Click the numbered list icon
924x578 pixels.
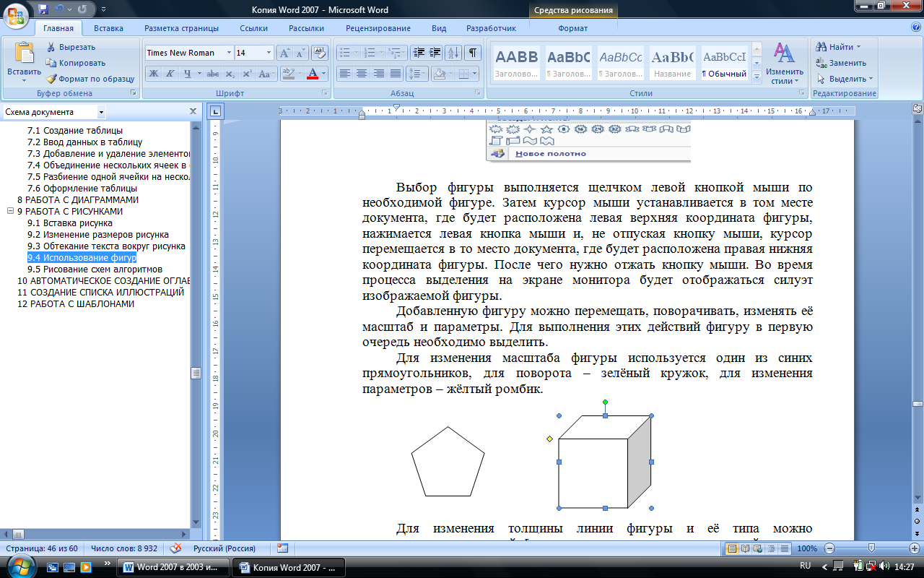370,53
